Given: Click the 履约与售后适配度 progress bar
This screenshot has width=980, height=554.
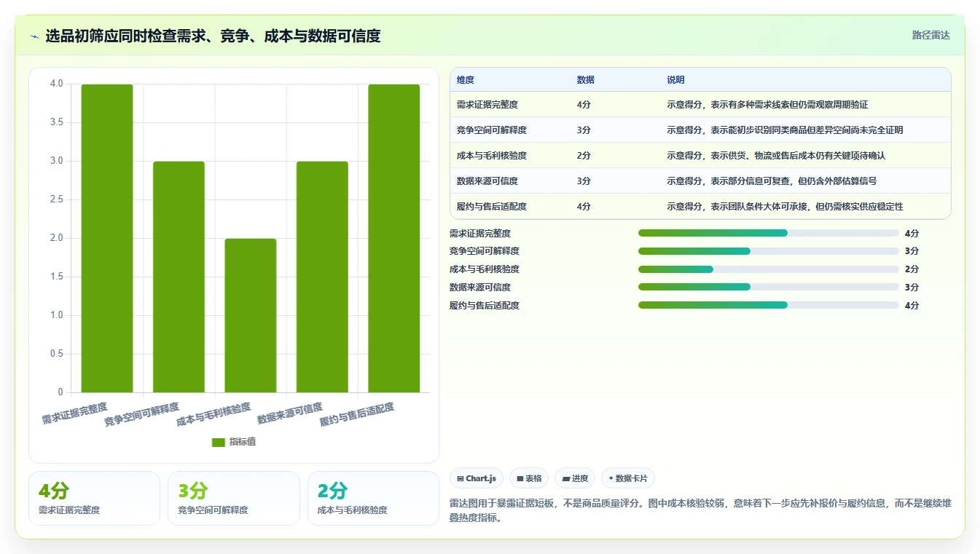Looking at the screenshot, I should pos(769,305).
